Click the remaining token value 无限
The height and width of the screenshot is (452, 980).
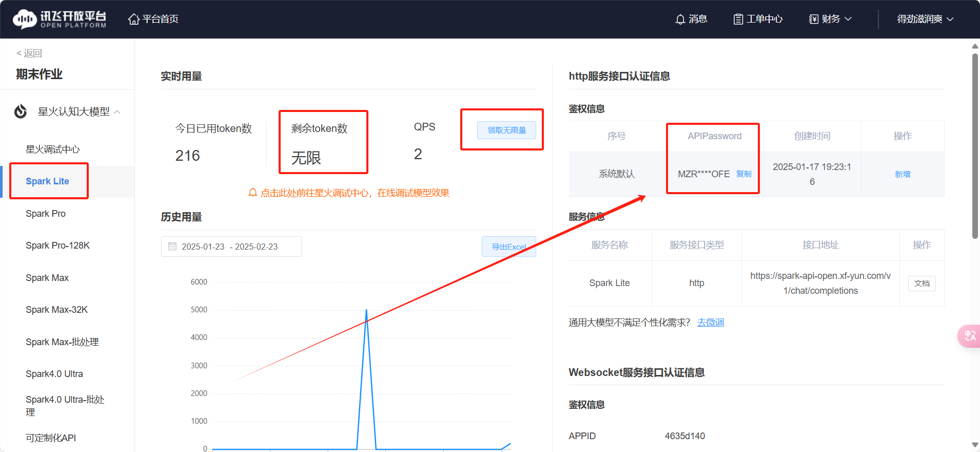[306, 158]
